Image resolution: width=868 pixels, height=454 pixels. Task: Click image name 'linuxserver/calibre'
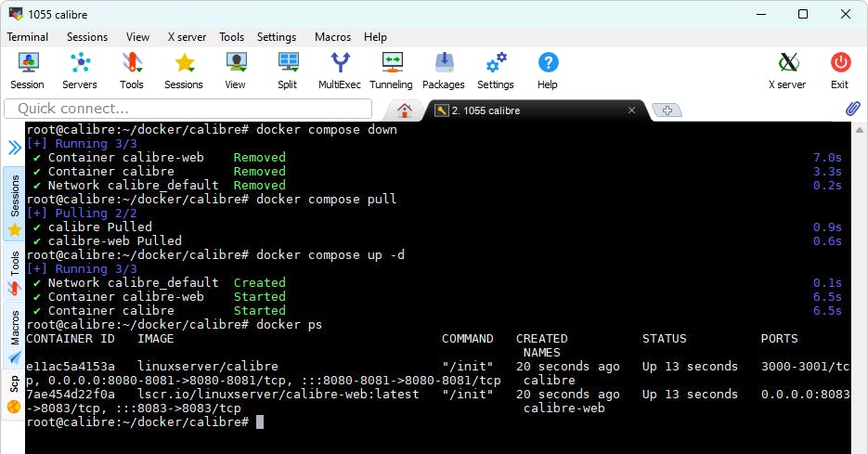[x=208, y=367]
